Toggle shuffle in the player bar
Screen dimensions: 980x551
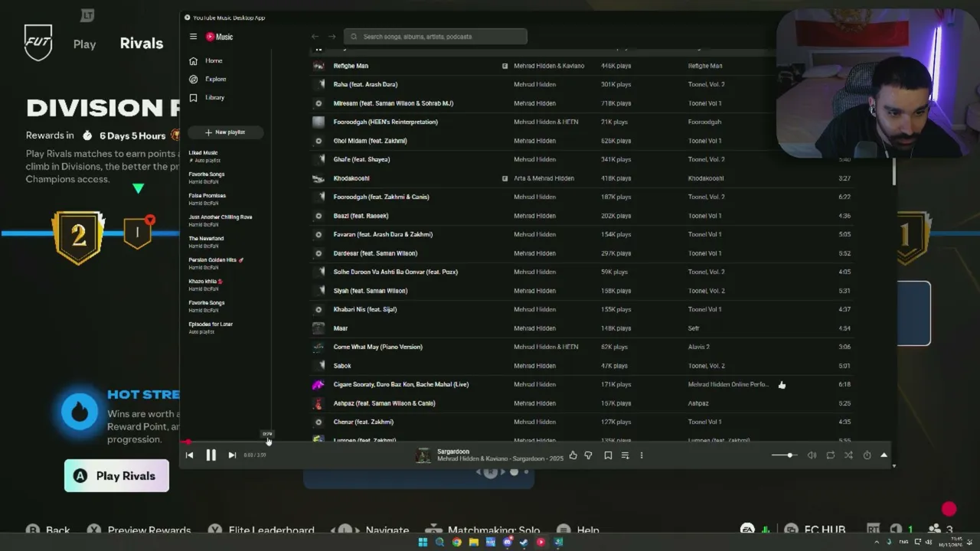coord(848,455)
